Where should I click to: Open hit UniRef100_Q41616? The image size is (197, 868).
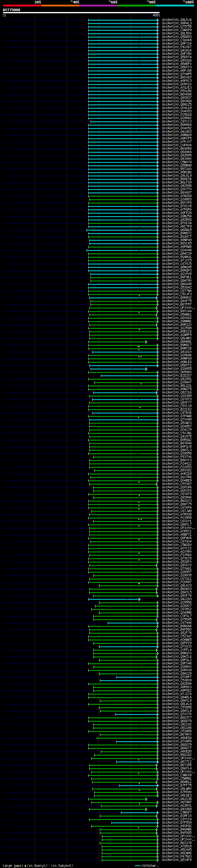[176, 50]
